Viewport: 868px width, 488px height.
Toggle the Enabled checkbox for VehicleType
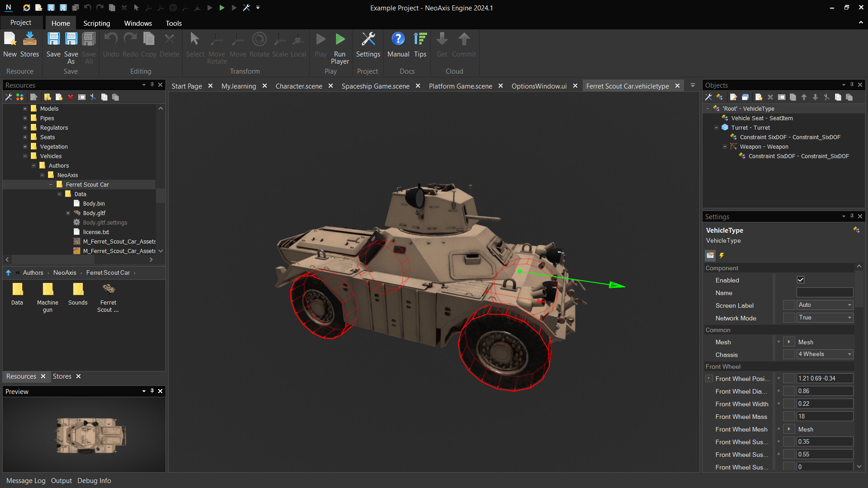click(x=800, y=280)
